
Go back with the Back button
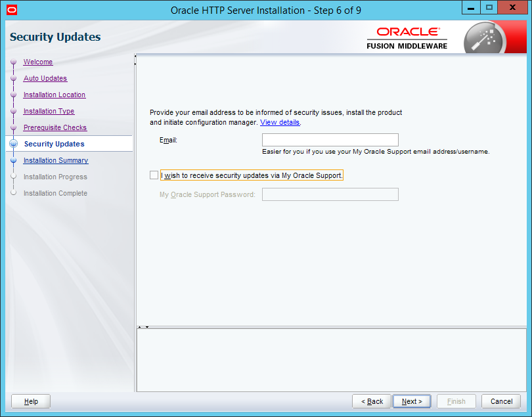point(372,401)
